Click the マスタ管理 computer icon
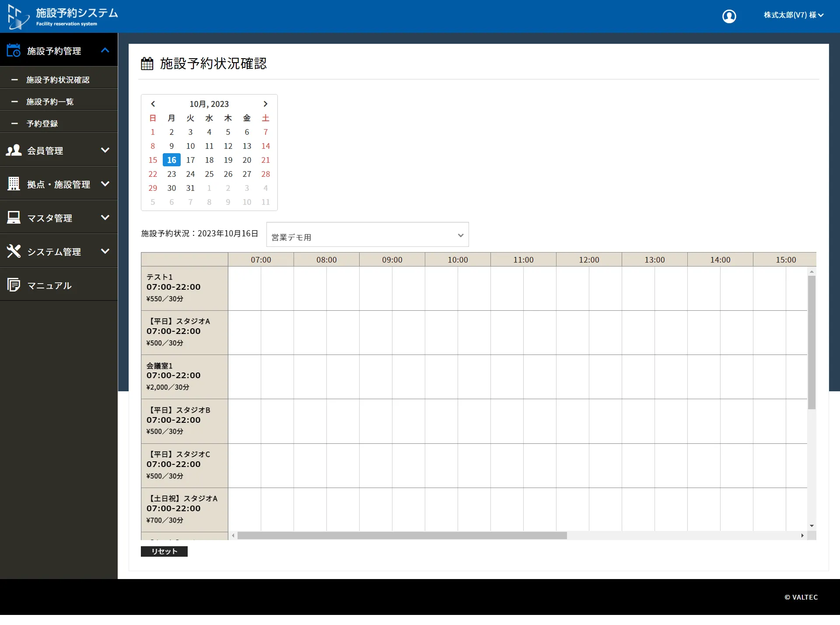840x625 pixels. pyautogui.click(x=14, y=217)
